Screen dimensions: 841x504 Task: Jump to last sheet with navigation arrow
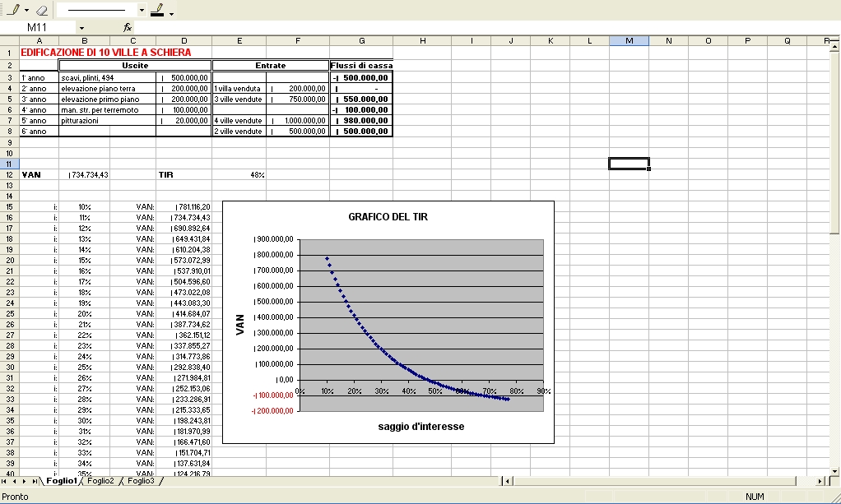(x=34, y=481)
